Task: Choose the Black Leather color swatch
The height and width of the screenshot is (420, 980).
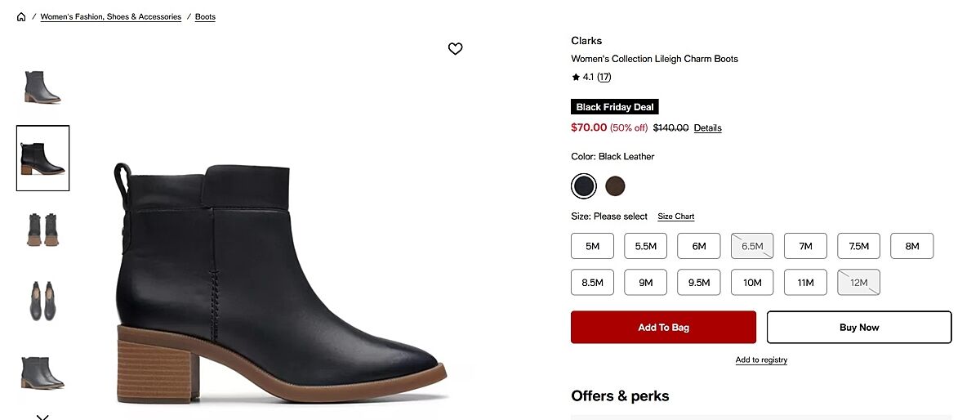Action: [x=584, y=186]
